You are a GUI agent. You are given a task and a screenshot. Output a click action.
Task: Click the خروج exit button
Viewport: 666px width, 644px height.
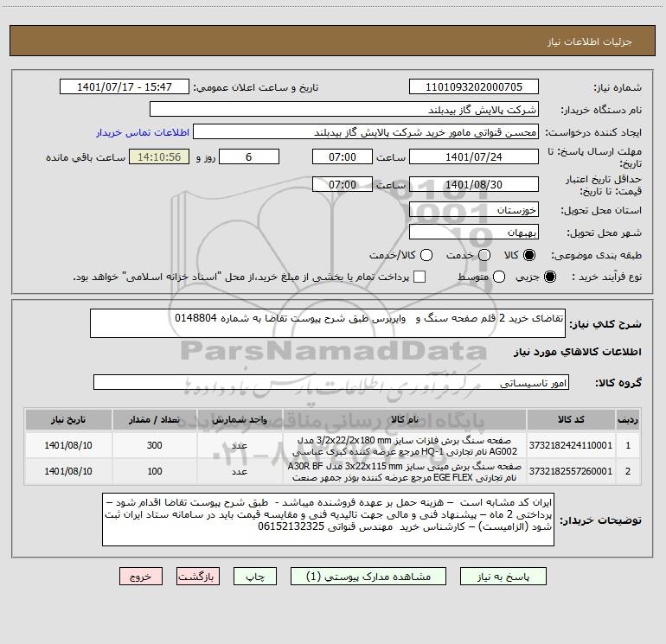pyautogui.click(x=141, y=577)
